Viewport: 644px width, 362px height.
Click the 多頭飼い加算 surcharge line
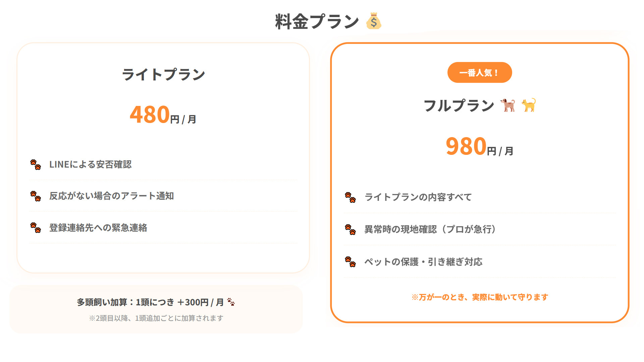coord(150,302)
